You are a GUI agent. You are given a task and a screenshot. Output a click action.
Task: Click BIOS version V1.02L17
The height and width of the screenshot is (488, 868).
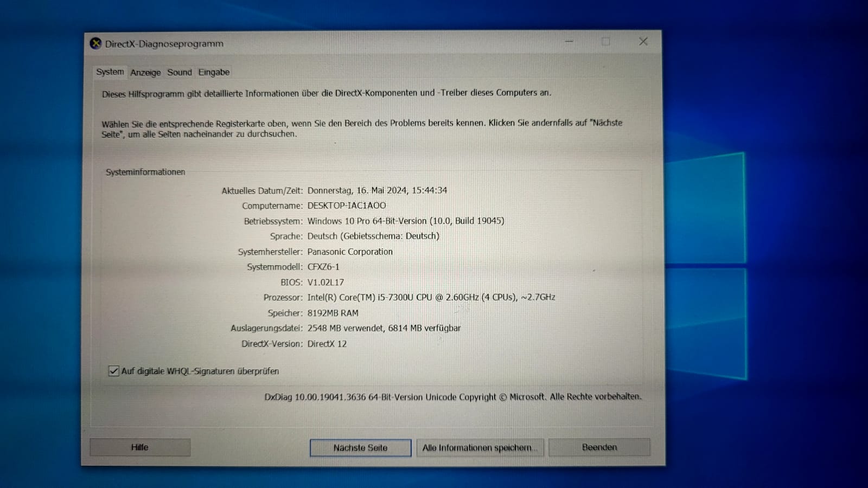(325, 282)
